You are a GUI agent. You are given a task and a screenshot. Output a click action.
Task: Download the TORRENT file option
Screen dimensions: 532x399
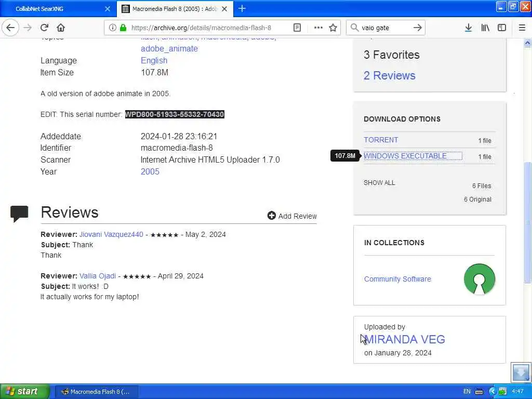[x=381, y=140]
